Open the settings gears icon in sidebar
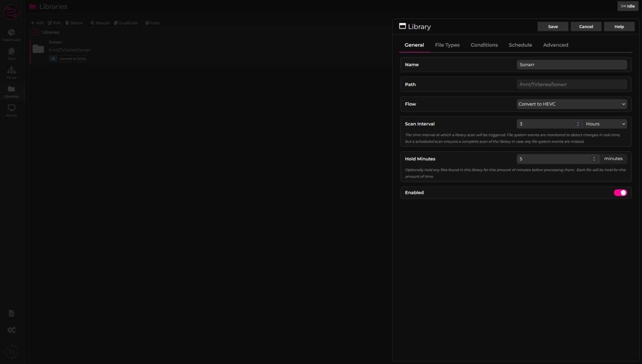 point(11,330)
